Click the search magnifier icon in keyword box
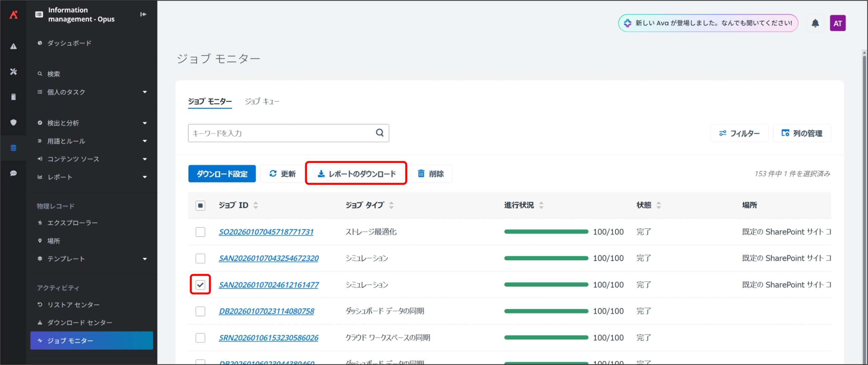Viewport: 868px width, 365px height. (x=380, y=133)
